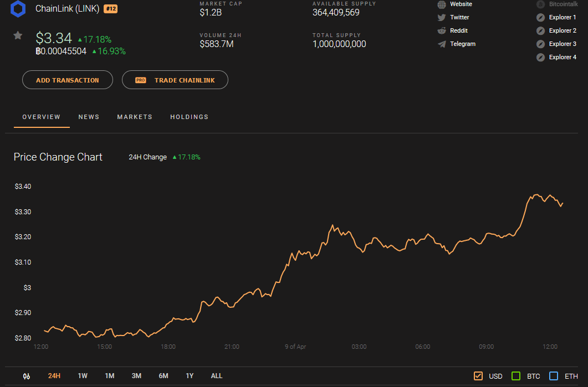588x387 pixels.
Task: Click the $1.2B market cap value
Action: [x=211, y=13]
